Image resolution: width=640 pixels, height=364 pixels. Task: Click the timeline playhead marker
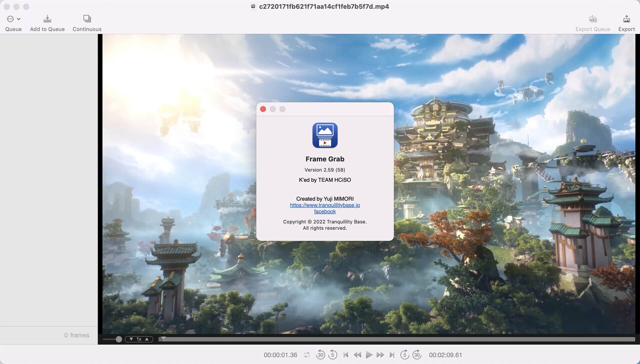[163, 339]
